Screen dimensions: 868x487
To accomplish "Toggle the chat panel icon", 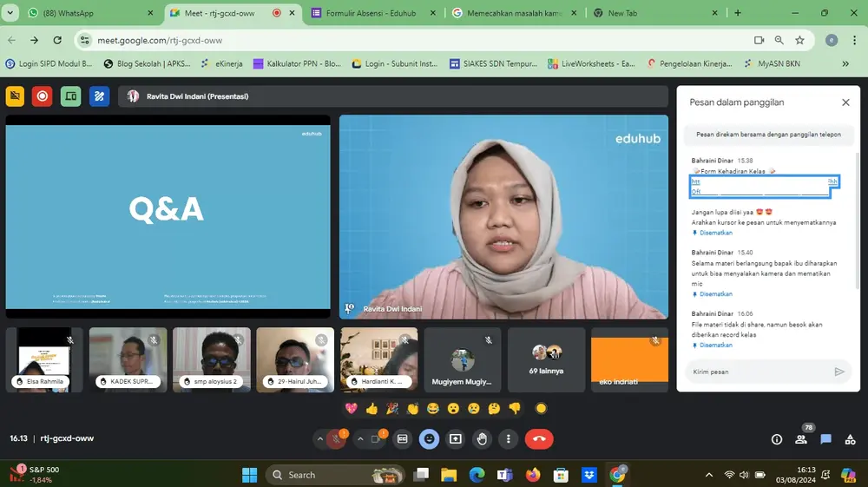I will pyautogui.click(x=826, y=439).
